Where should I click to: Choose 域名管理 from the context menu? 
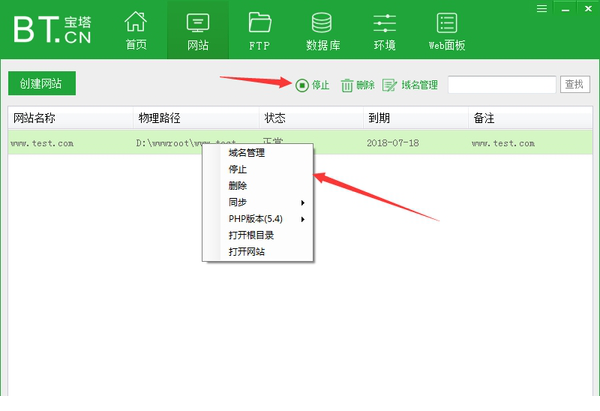pos(246,153)
